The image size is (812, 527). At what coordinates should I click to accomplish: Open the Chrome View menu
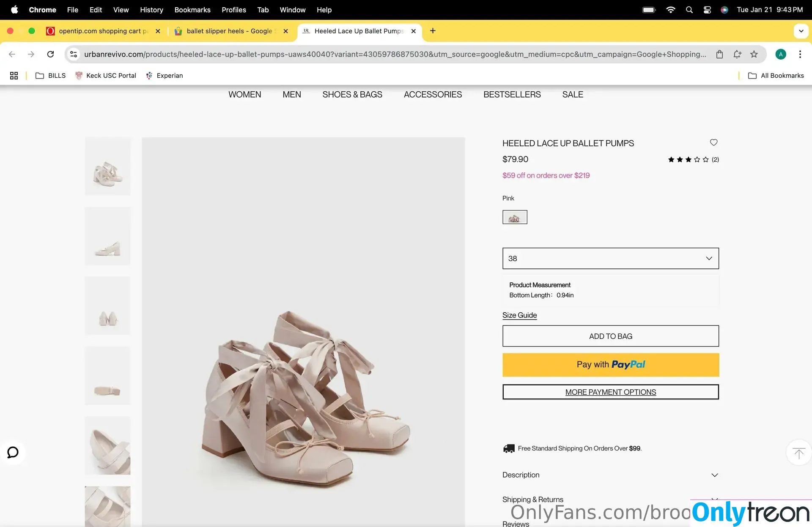(121, 10)
